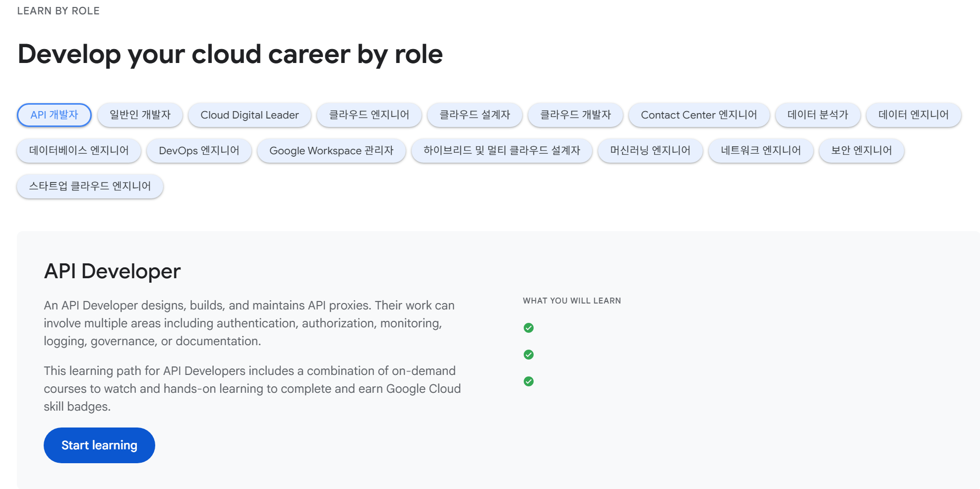Select Contact Center 엔지니어 chip

pyautogui.click(x=699, y=115)
